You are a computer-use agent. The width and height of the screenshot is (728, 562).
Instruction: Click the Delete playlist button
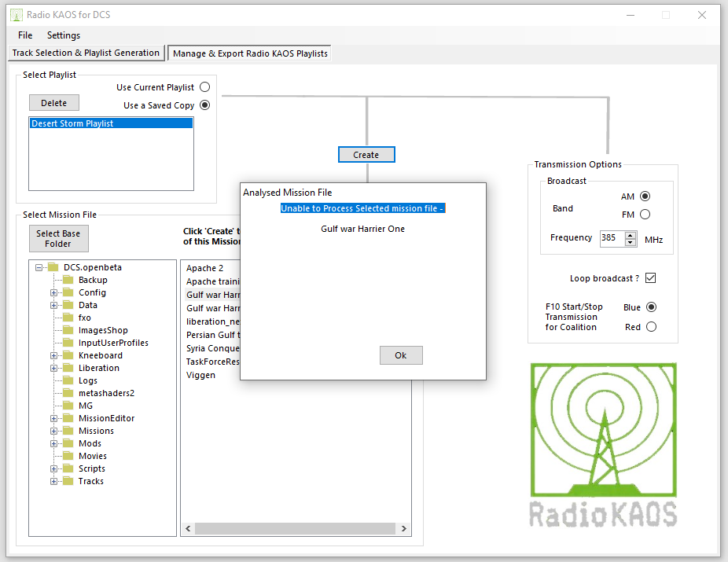click(54, 103)
